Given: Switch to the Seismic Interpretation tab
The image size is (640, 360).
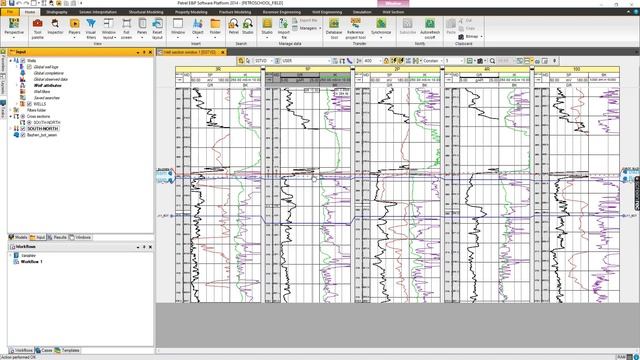Looking at the screenshot, I should 98,12.
